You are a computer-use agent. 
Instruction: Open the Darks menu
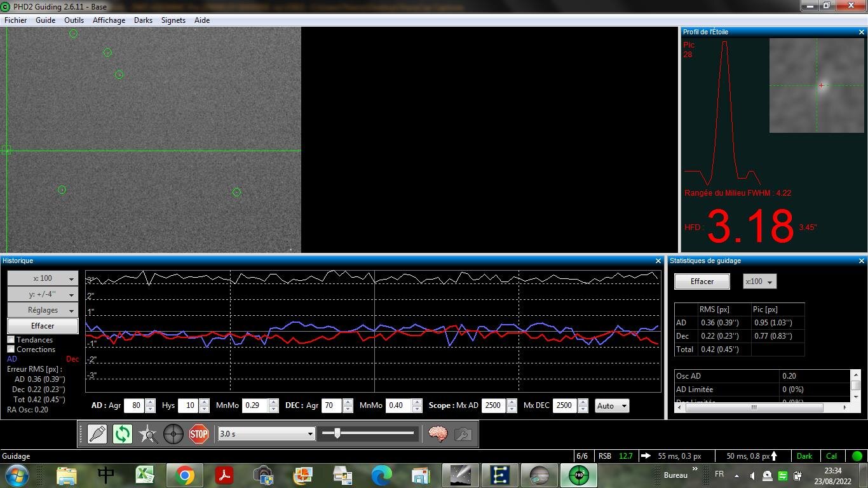click(x=143, y=20)
